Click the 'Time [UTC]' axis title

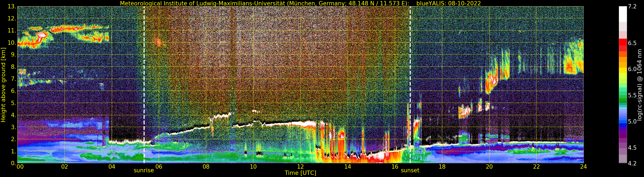point(300,173)
